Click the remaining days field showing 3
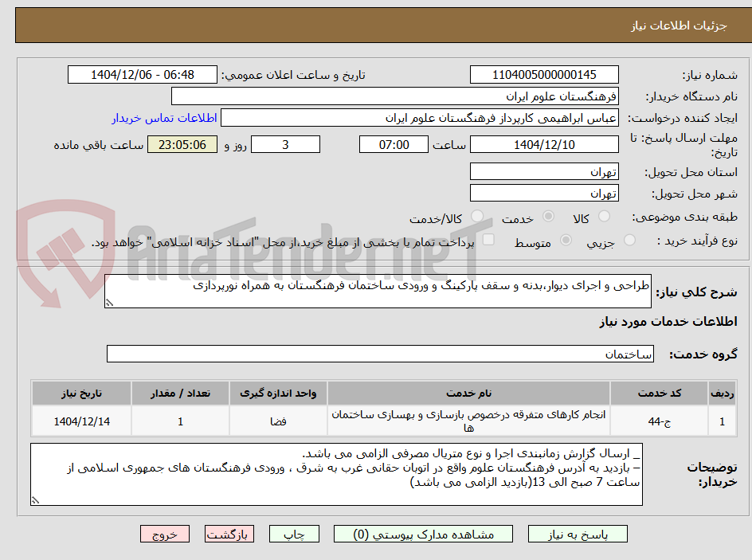This screenshot has width=752, height=560. [285, 144]
